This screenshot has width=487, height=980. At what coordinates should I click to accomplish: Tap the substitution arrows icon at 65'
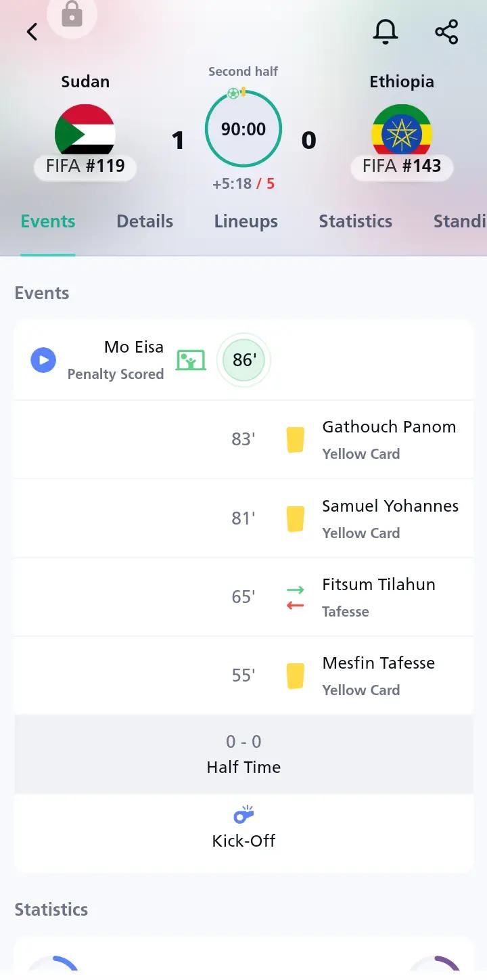[x=295, y=597]
